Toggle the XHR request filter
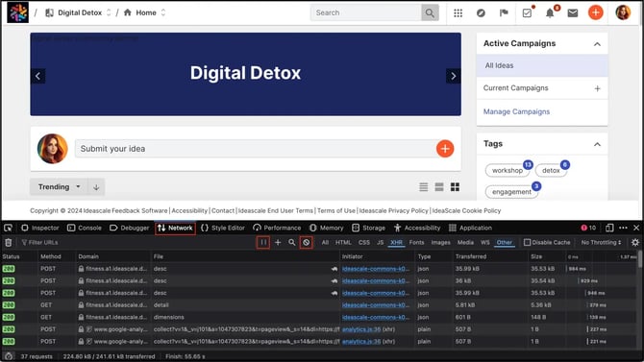Screen dimensions: 644x362 396,243
